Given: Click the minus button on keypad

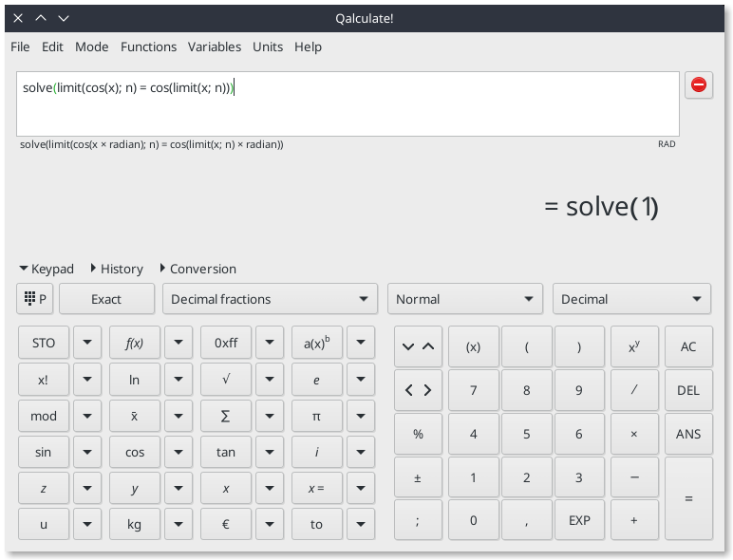Looking at the screenshot, I should 634,477.
